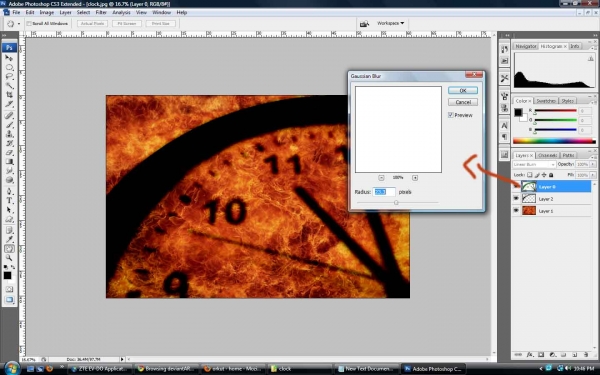
Task: Select the Move tool in toolbox
Action: [x=9, y=58]
